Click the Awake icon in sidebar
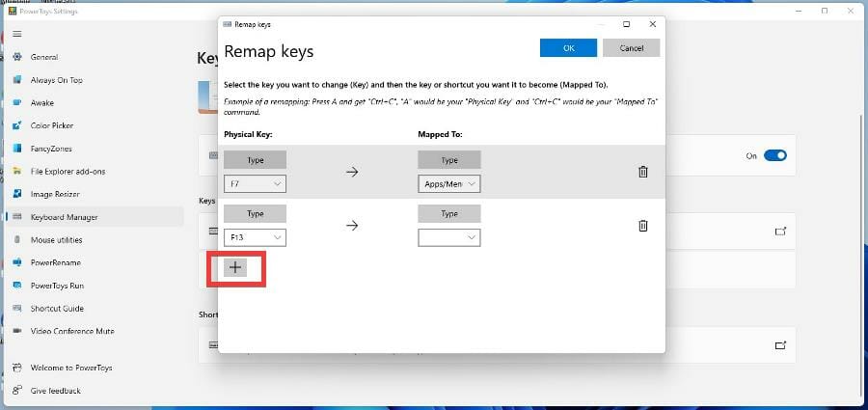This screenshot has width=868, height=410. 17,102
